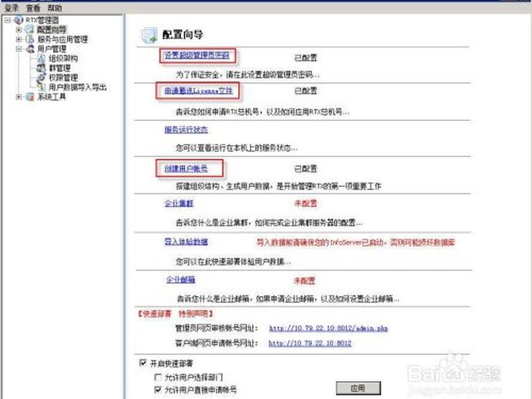Click the 群管理 node icon
The width and height of the screenshot is (532, 399).
click(41, 68)
